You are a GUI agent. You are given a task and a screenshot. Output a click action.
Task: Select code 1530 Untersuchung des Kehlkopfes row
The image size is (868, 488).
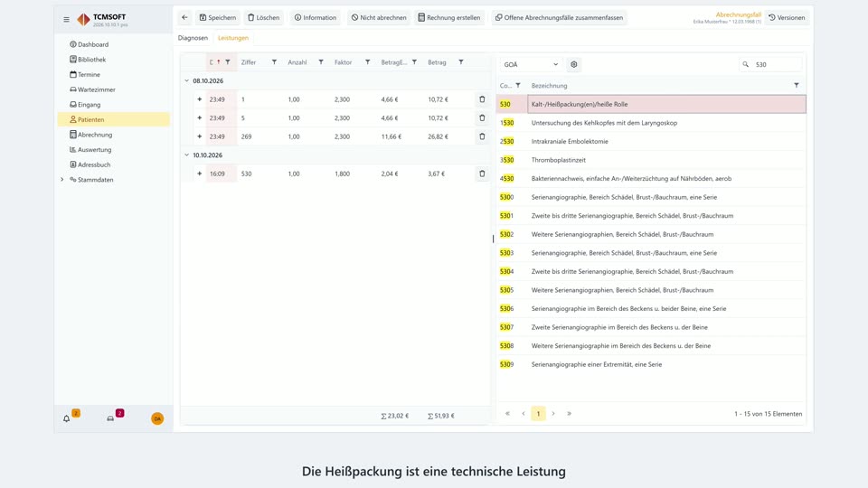(651, 123)
